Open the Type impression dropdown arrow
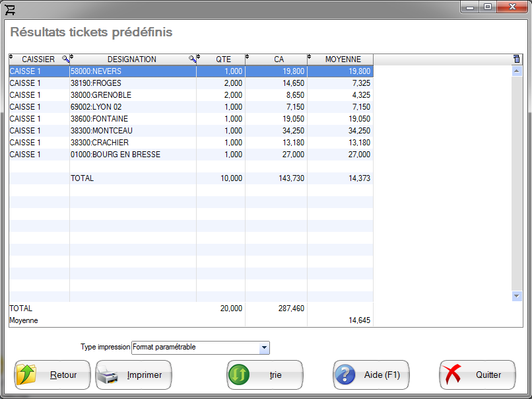The image size is (532, 399). [x=264, y=347]
